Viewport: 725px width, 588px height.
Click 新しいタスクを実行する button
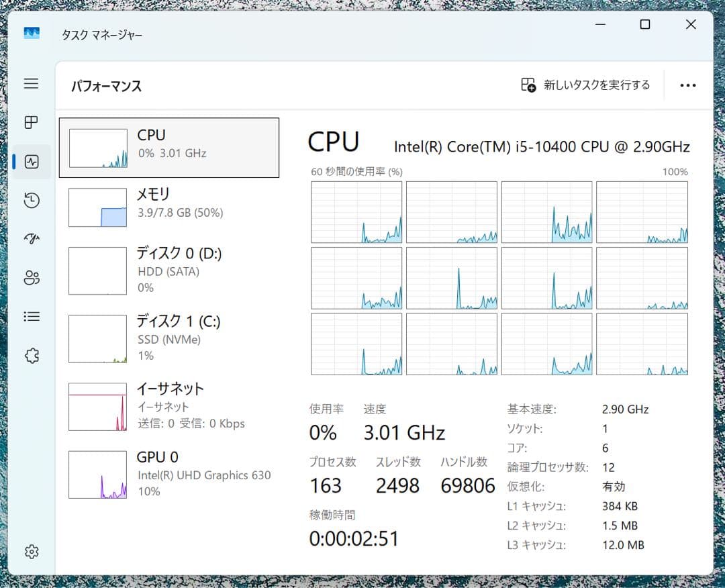click(x=586, y=85)
